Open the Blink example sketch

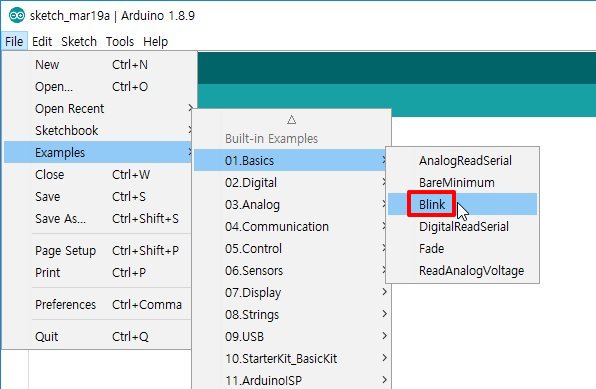point(462,205)
